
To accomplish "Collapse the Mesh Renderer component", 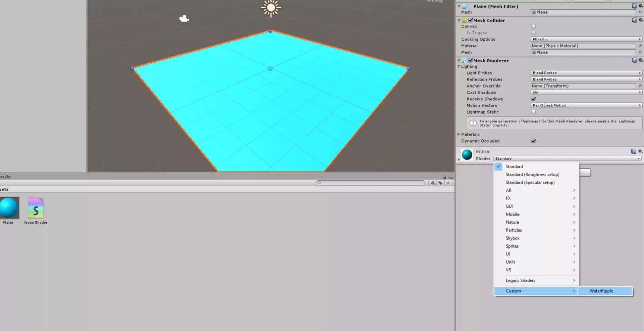I will tap(459, 60).
